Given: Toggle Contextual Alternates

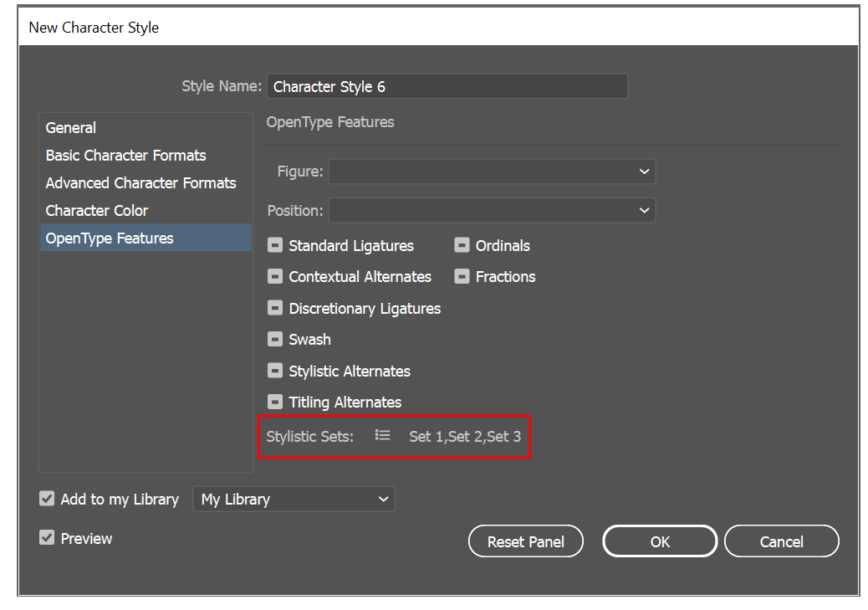Looking at the screenshot, I should point(275,275).
